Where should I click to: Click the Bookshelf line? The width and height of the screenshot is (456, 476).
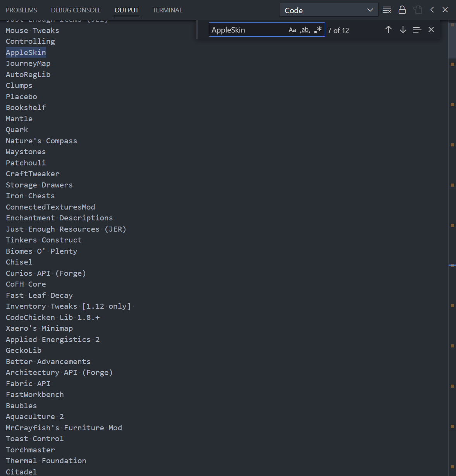26,108
